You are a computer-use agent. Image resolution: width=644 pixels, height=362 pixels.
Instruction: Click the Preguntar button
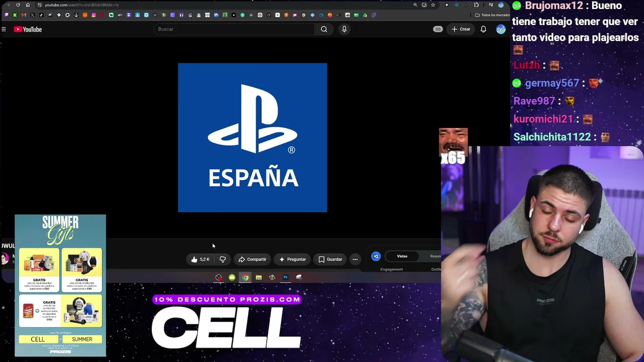(x=292, y=259)
